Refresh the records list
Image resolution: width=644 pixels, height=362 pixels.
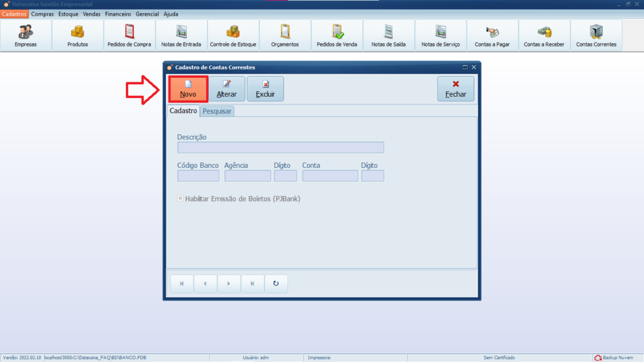click(275, 283)
